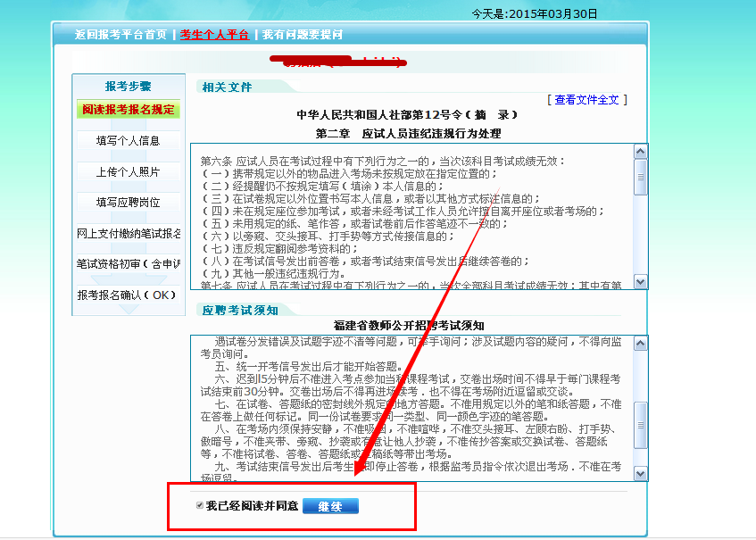
Task: Click up arrow of regulations text scrollbar
Action: pyautogui.click(x=641, y=152)
